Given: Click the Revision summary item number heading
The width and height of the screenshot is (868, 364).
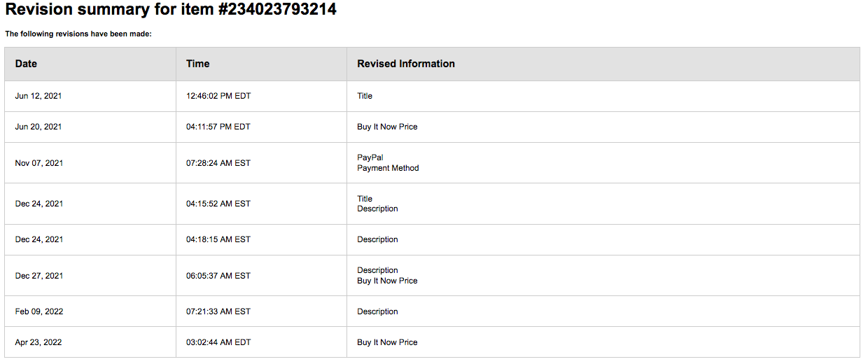Looking at the screenshot, I should (x=171, y=10).
